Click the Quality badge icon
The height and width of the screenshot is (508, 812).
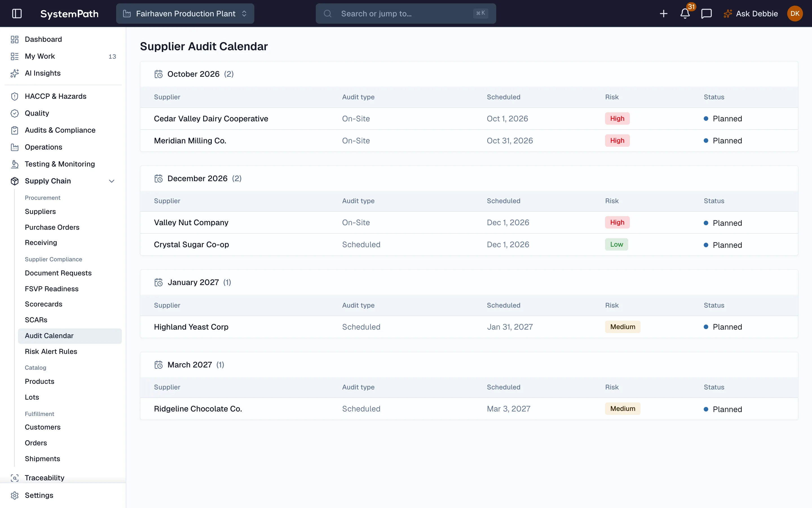click(x=14, y=113)
